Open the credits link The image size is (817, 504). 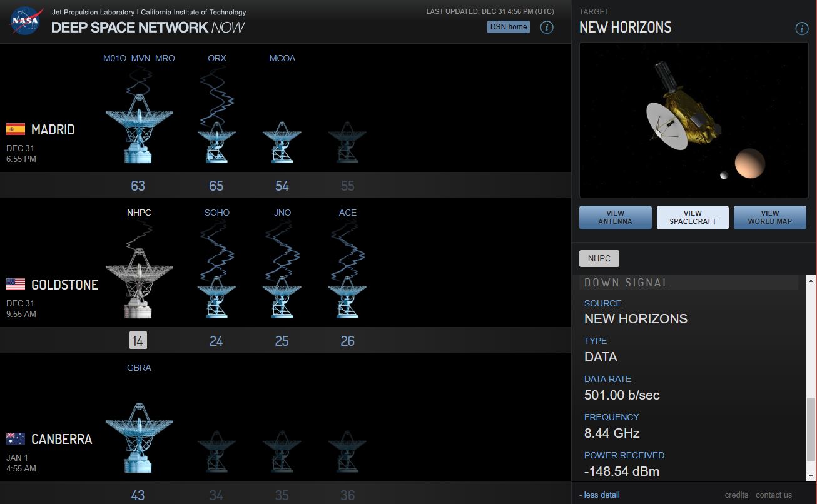point(736,495)
